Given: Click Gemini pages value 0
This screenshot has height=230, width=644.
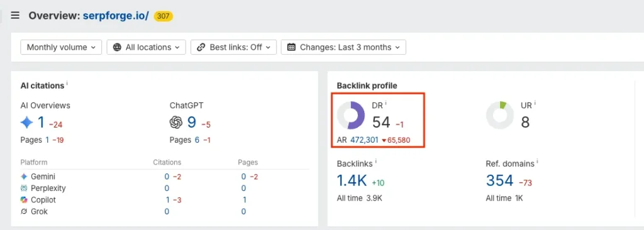Looking at the screenshot, I should point(243,177).
